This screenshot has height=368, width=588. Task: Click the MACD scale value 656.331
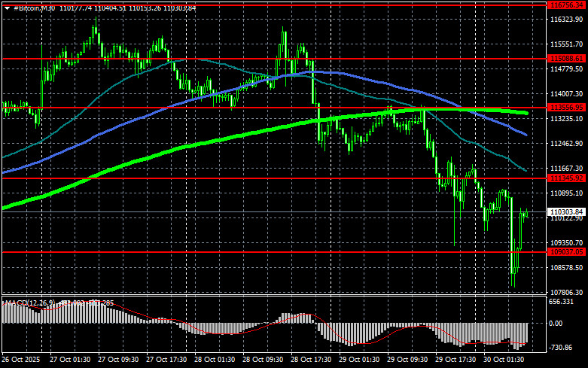tap(561, 302)
